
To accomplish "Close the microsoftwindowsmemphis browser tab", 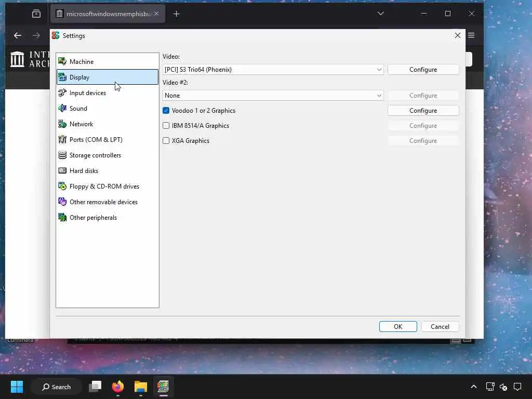I will 156,14.
